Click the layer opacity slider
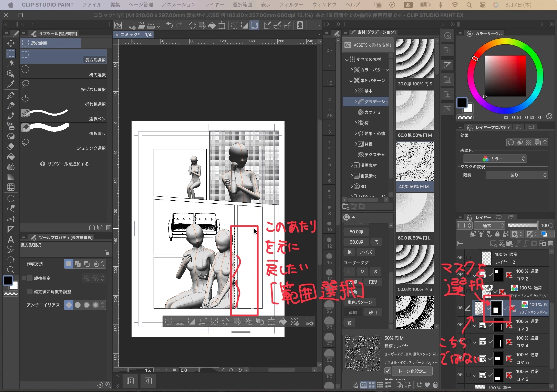This screenshot has height=392, width=557. click(x=522, y=225)
